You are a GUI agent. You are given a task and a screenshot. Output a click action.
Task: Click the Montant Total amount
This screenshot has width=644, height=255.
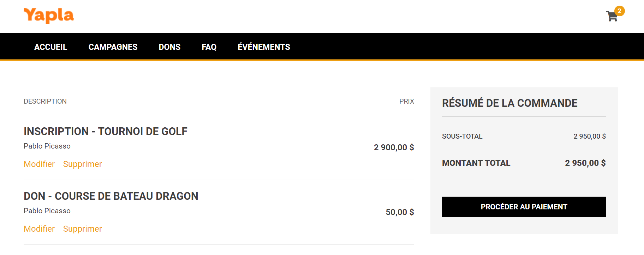(x=585, y=163)
